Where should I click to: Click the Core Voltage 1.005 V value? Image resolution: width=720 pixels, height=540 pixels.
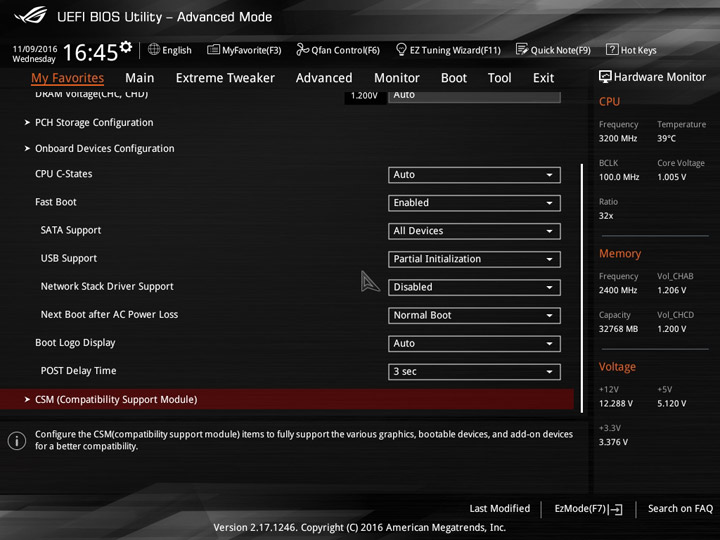pyautogui.click(x=671, y=177)
